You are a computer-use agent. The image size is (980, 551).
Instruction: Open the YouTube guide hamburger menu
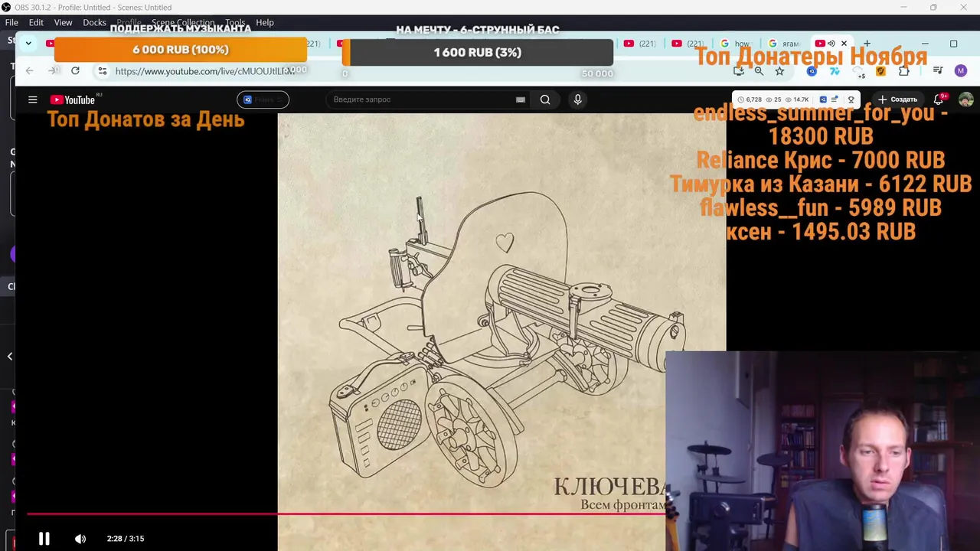33,99
